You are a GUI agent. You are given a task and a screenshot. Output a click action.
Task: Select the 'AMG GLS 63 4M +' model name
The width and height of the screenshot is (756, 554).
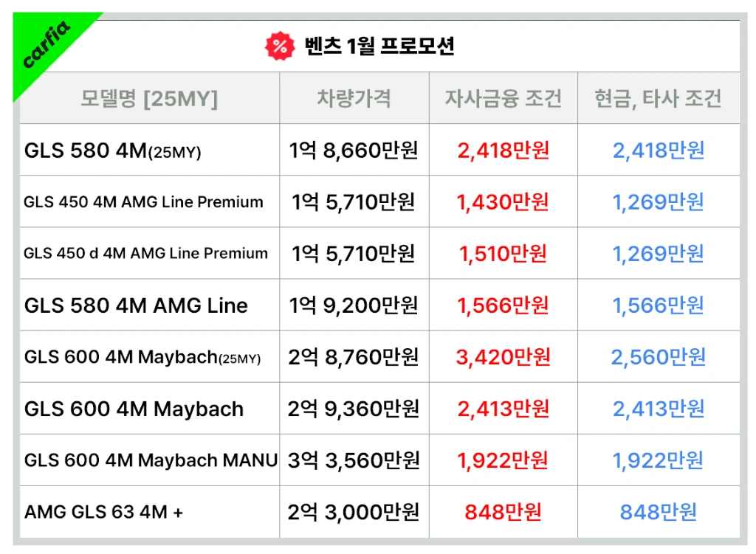(103, 512)
